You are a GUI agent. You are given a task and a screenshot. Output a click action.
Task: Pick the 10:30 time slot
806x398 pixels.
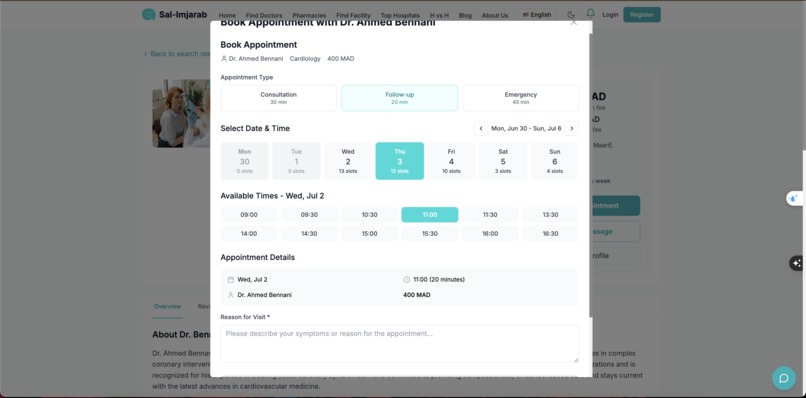pyautogui.click(x=370, y=215)
